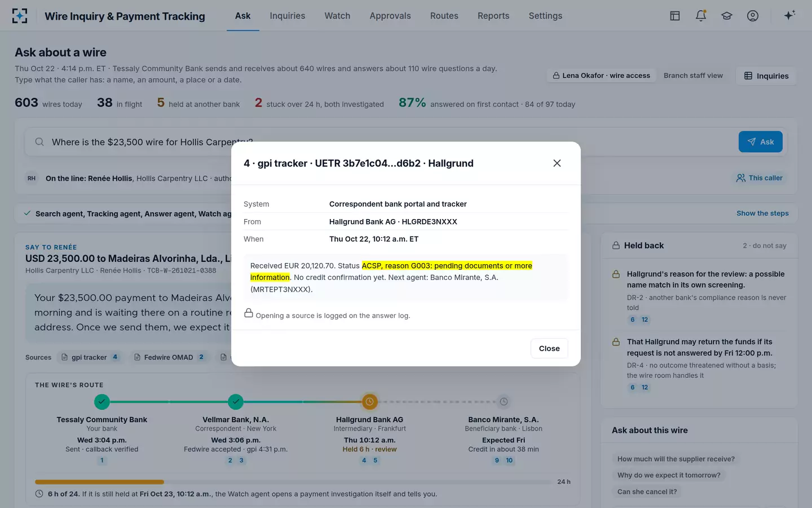The height and width of the screenshot is (508, 812).
Task: Click the Close button in dialog
Action: [549, 348]
